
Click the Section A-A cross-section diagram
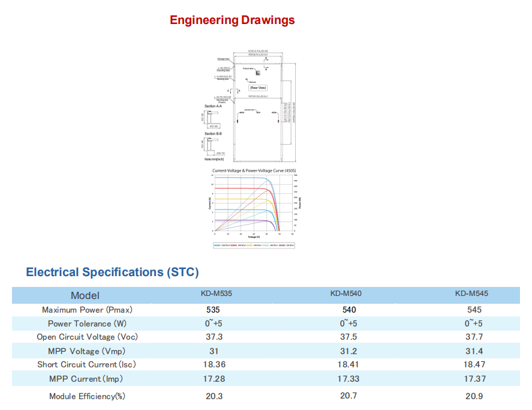coord(212,119)
